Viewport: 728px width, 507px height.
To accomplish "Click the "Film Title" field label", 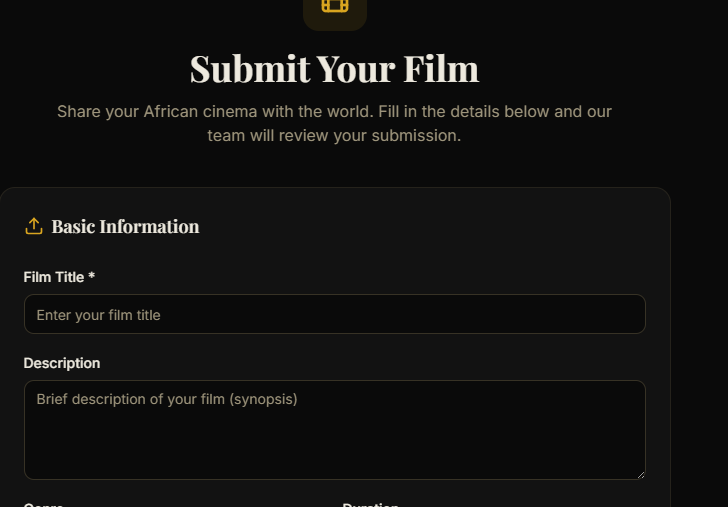I will tap(54, 277).
